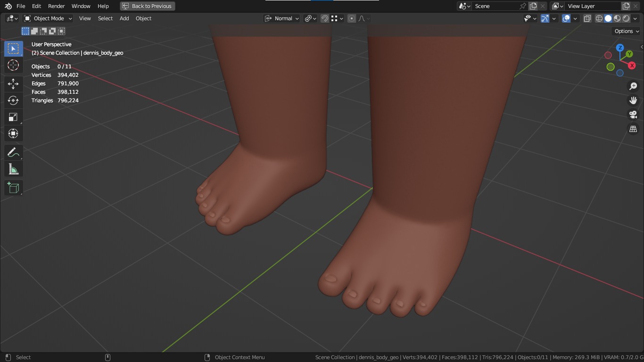The image size is (644, 362).
Task: Set selection mode to Extend
Action: click(x=34, y=31)
